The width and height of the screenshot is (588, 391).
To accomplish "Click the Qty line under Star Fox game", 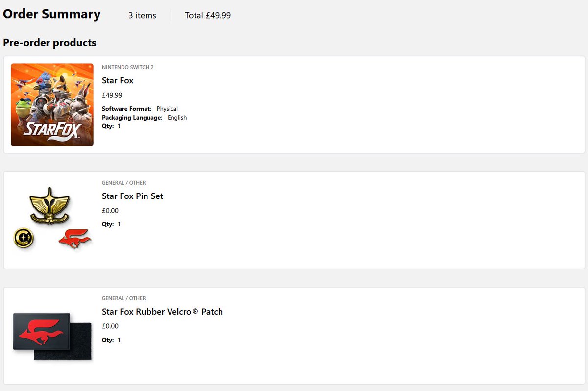I will pos(111,126).
